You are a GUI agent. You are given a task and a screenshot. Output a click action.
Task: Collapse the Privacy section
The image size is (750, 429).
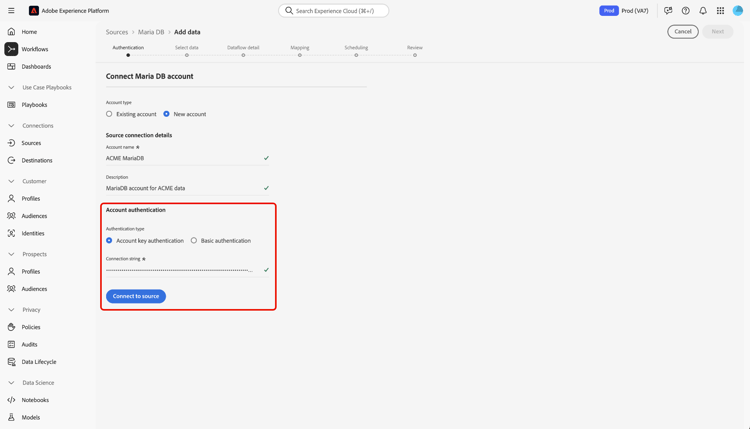point(11,309)
